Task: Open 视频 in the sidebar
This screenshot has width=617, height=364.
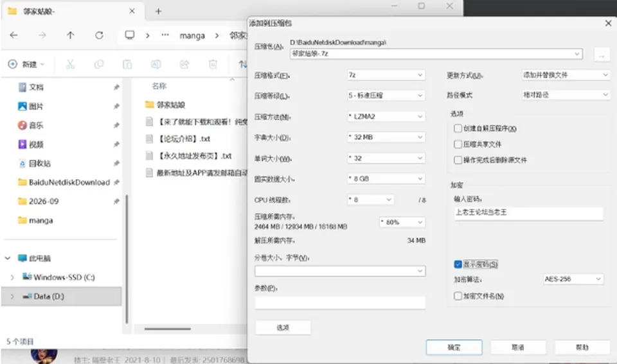Action: (x=36, y=144)
